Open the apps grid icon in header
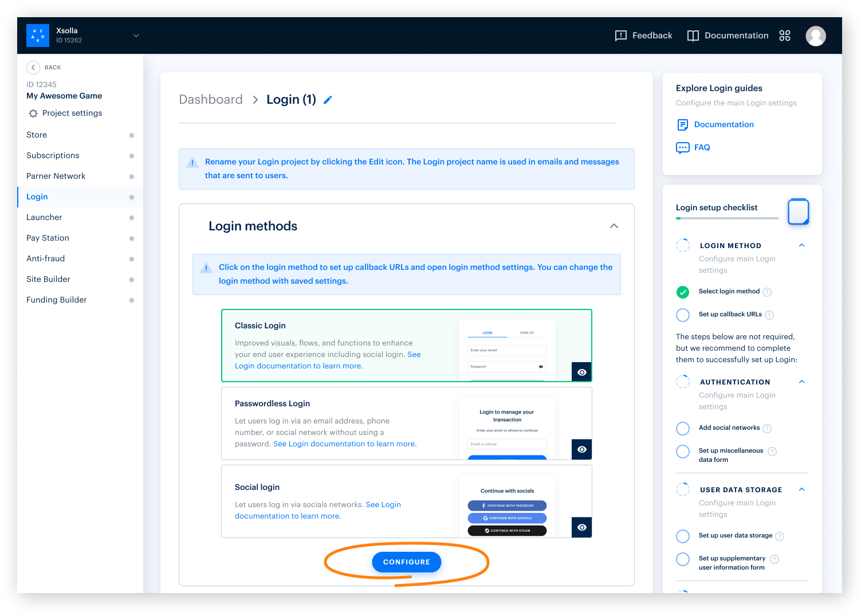Image resolution: width=865 pixels, height=616 pixels. click(785, 36)
